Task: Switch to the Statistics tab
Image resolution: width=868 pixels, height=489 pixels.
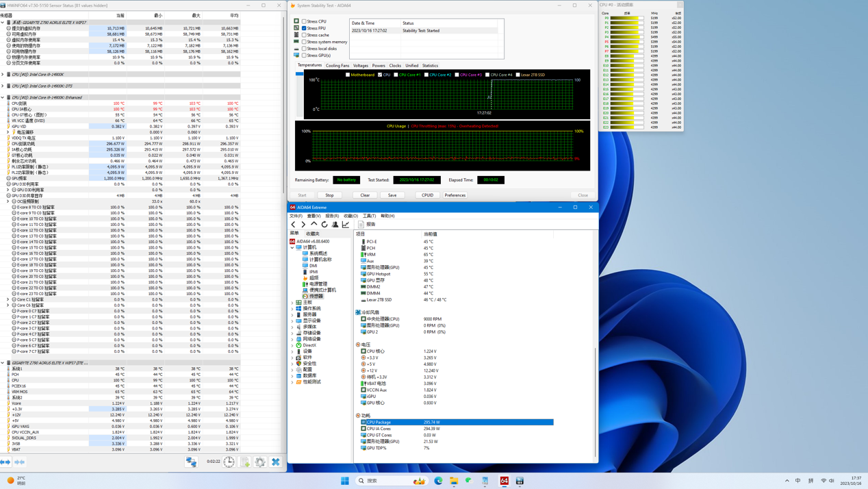Action: tap(430, 66)
